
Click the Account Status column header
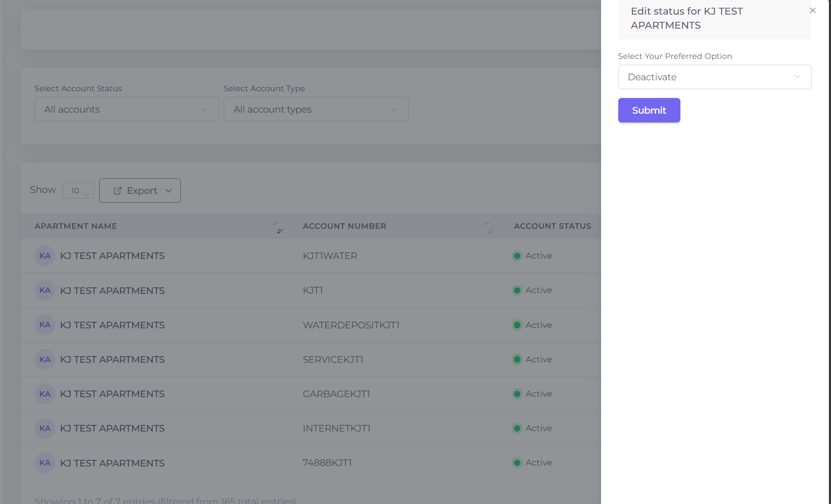click(x=552, y=226)
